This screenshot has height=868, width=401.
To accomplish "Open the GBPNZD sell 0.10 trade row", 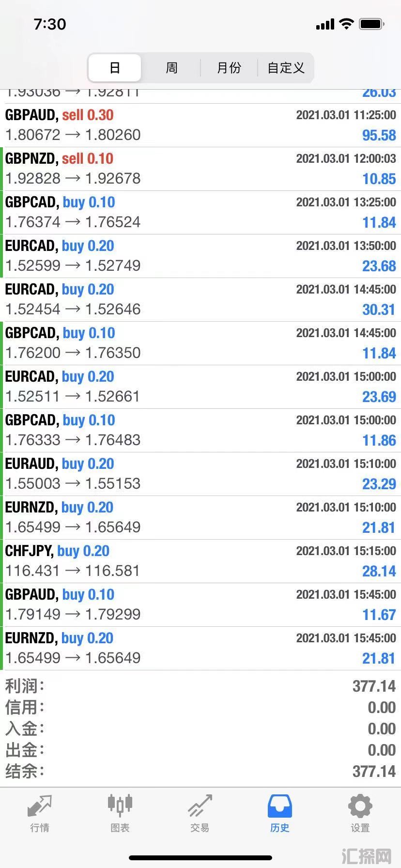I will tap(200, 169).
